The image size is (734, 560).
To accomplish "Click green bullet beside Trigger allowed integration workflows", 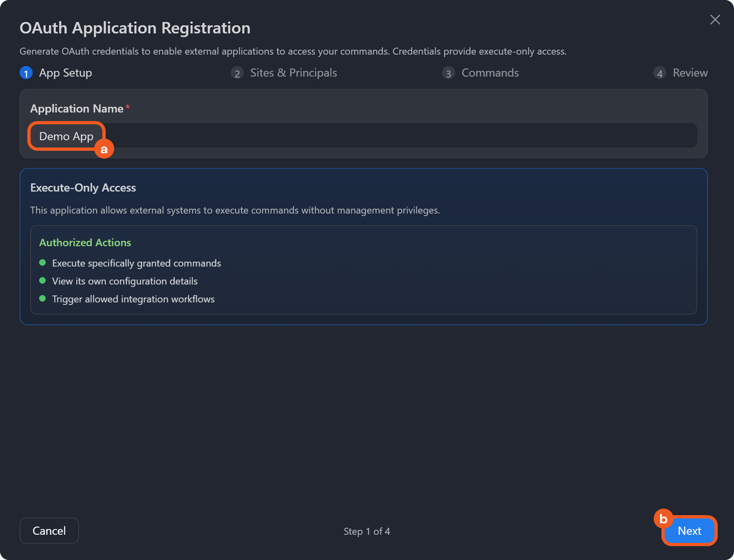I will click(42, 299).
